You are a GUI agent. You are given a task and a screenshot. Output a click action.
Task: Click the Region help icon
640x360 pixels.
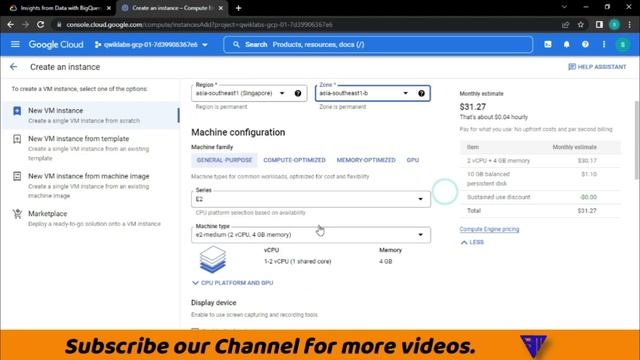298,93
